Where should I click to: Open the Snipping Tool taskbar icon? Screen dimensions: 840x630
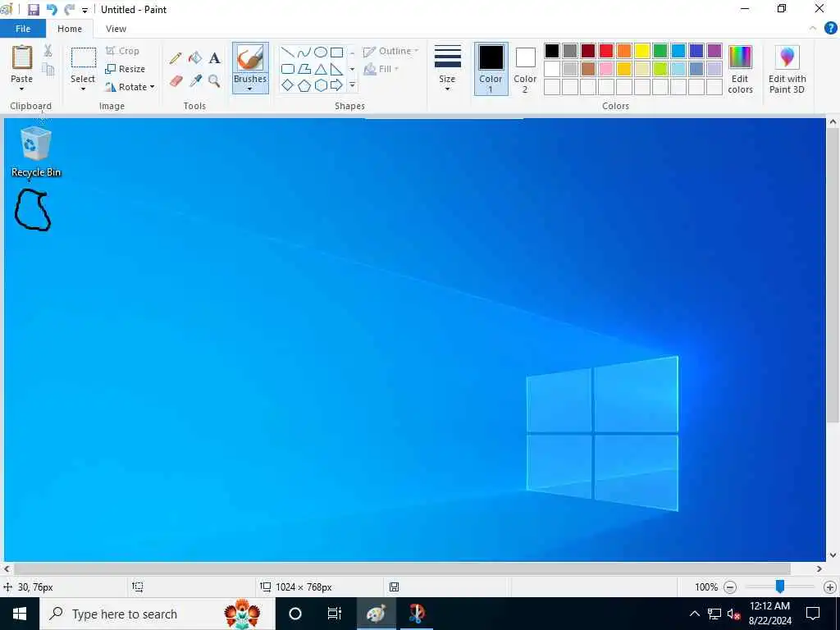tap(417, 614)
